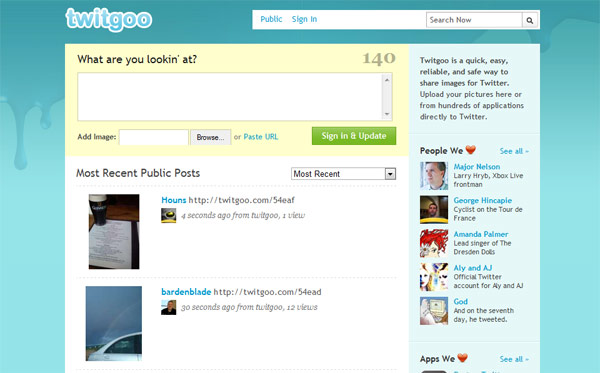Click the textarea scrollbar down arrow
This screenshot has width=600, height=373.
click(387, 114)
